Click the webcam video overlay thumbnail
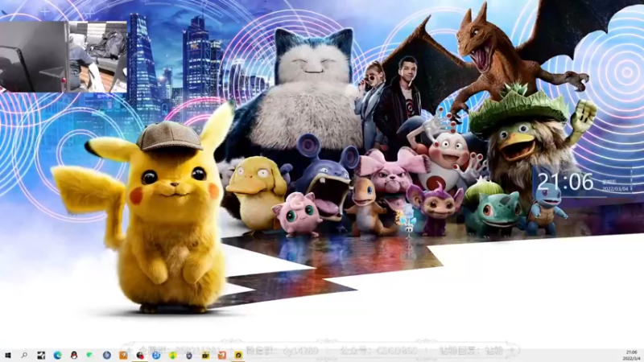Screen dimensions: 644x362 [x=64, y=56]
